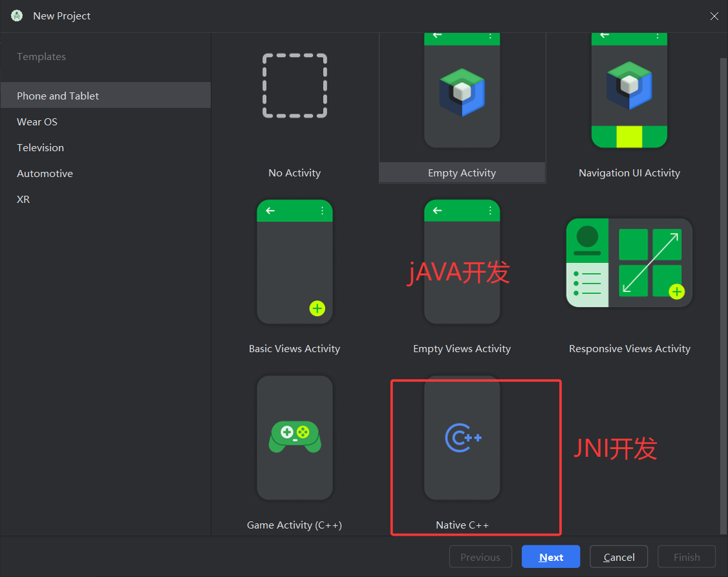Click the Game Activity gamepad icon
This screenshot has height=577, width=728.
point(294,437)
